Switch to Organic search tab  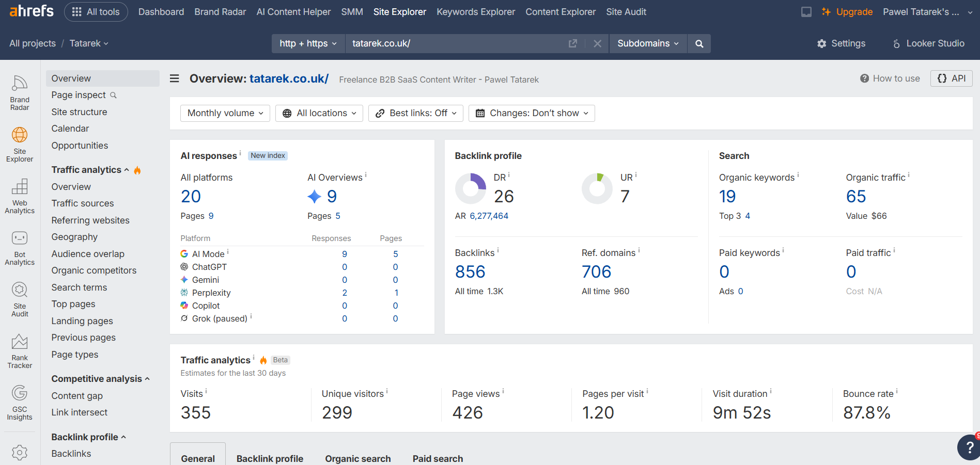point(357,458)
